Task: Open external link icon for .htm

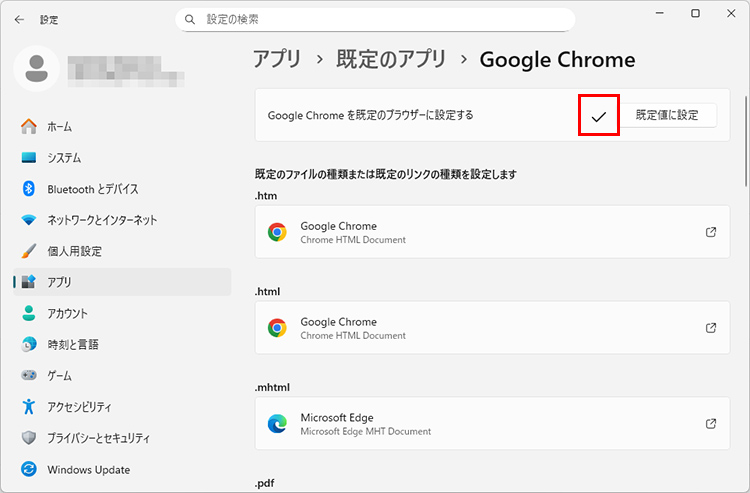Action: coord(711,232)
